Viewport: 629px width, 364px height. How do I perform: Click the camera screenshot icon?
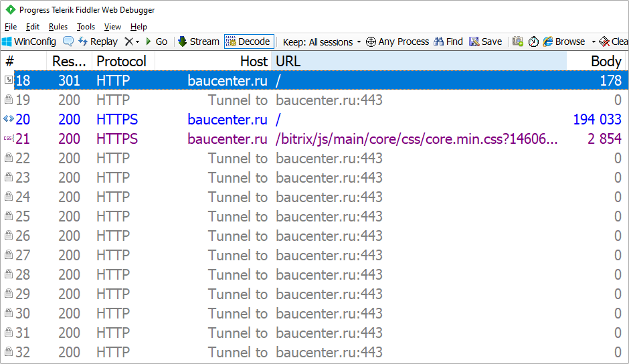pos(518,41)
